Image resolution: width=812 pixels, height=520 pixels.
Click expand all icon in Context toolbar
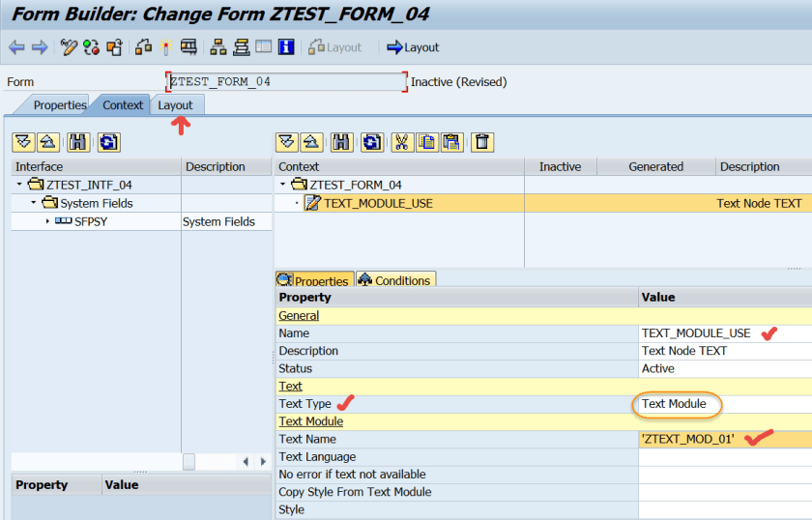click(286, 142)
